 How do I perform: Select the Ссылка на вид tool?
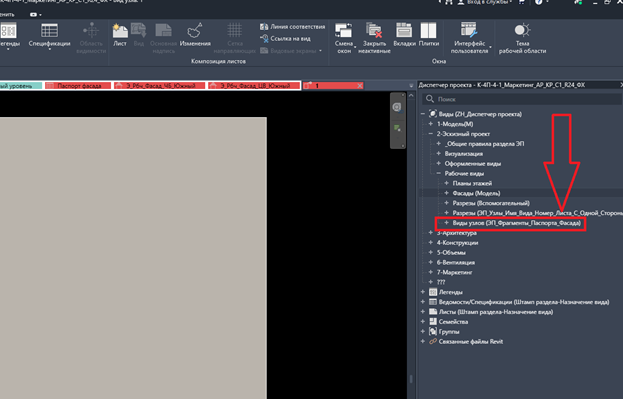tap(285, 39)
